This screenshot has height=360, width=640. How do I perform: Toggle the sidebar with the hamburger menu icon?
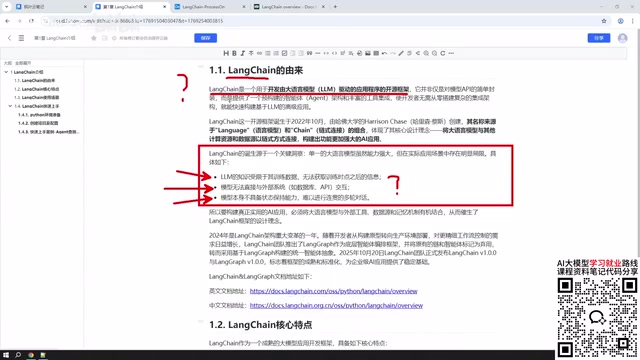tap(21, 38)
